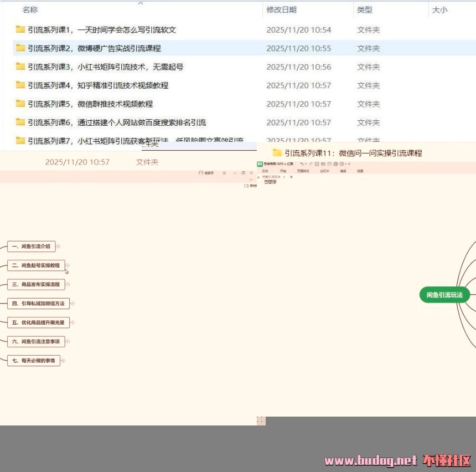Collapse the ribbon using the chevron arrow
Screen dimensions: 476x472
[x=251, y=179]
